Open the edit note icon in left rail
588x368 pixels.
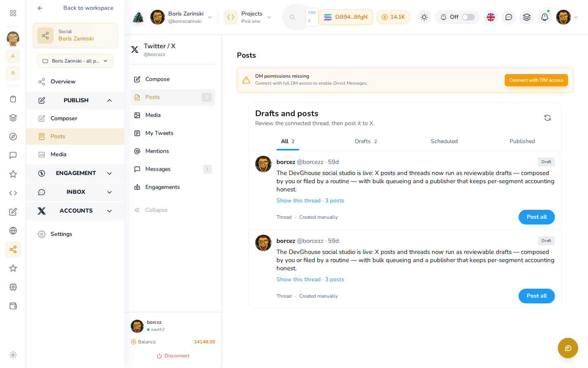click(13, 212)
